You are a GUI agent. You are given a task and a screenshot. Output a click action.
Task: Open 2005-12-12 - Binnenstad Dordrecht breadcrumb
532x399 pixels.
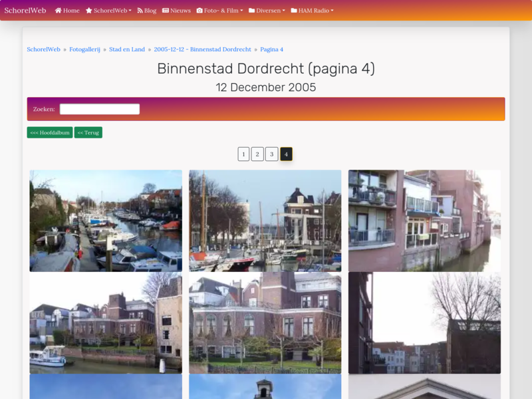(203, 49)
